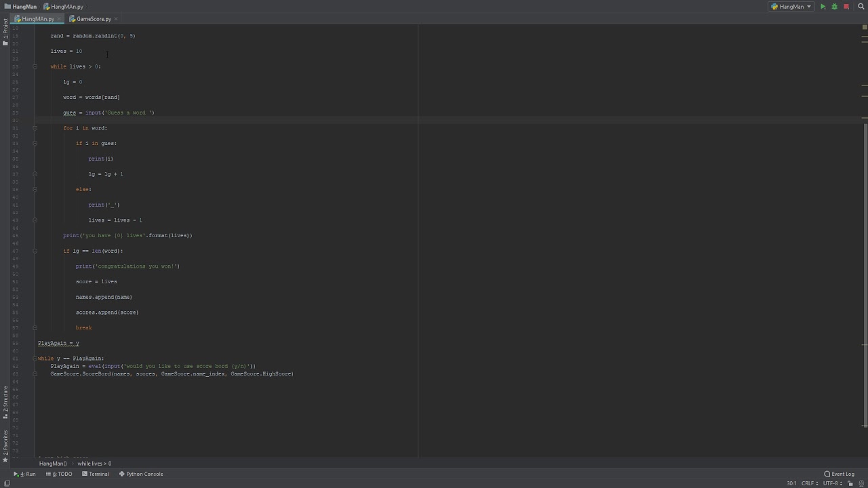Collapse the 'else:' block fold marker
Viewport: 868px width, 488px height.
coord(35,189)
